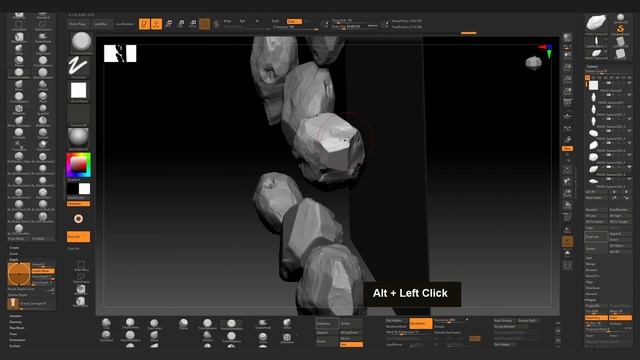Screen dimensions: 640x360
Task: Click the Frame icon on right shelf
Action: [567, 169]
